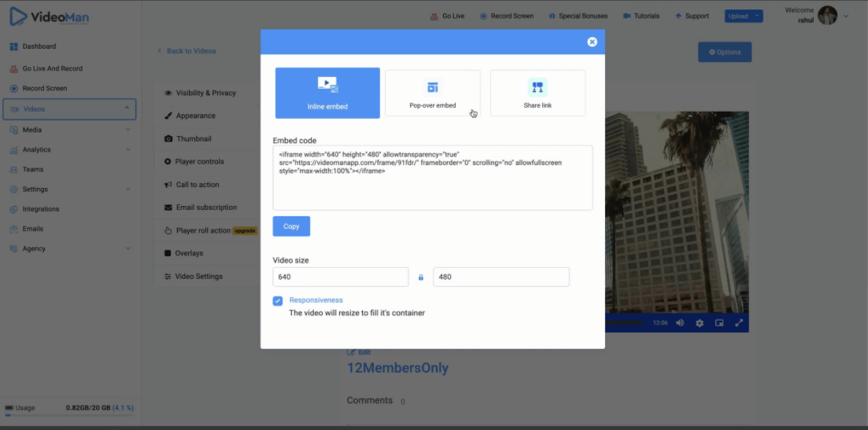
Task: Click Record Screen in top bar
Action: point(506,16)
